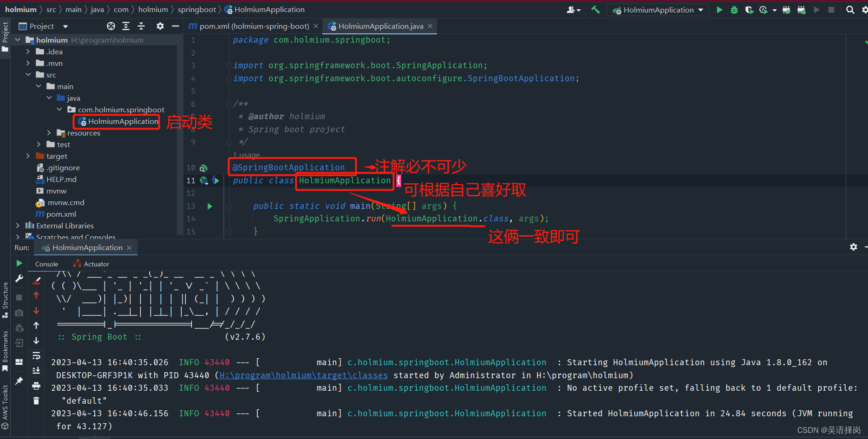The height and width of the screenshot is (439, 868).
Task: Expand the target folder
Action: click(28, 156)
